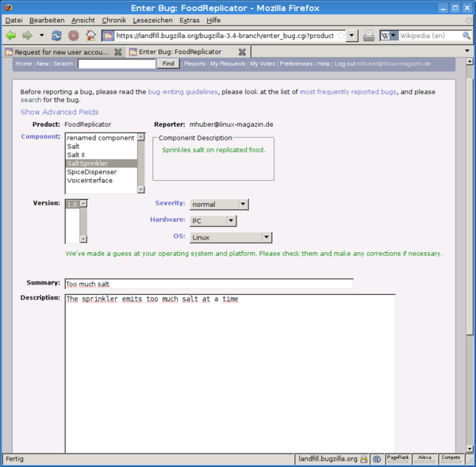Click Version list scroll down arrow
The width and height of the screenshot is (476, 467).
pyautogui.click(x=83, y=239)
